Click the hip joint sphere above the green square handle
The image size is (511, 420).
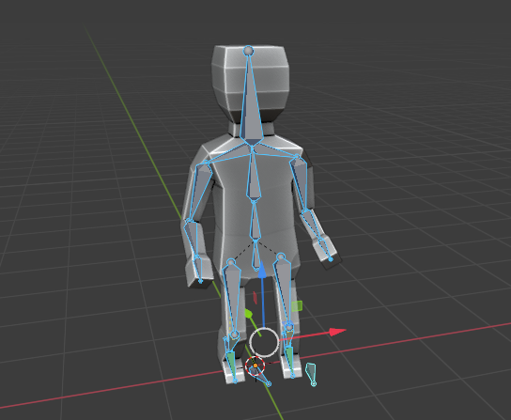point(281,257)
